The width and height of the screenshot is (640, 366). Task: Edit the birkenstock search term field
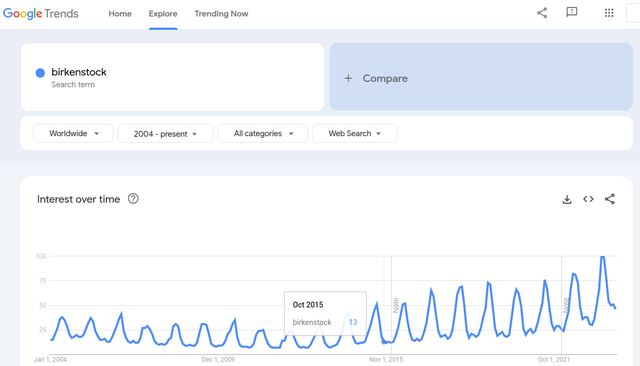point(173,77)
